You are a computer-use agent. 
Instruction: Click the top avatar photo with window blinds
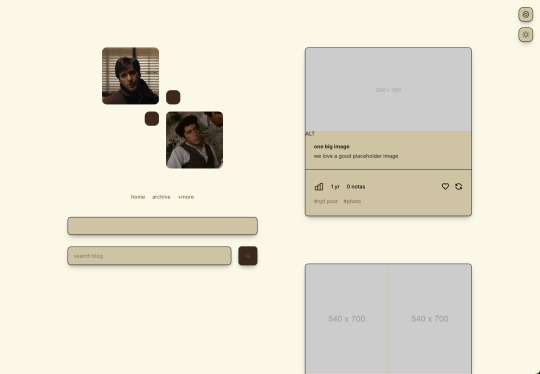pos(131,76)
